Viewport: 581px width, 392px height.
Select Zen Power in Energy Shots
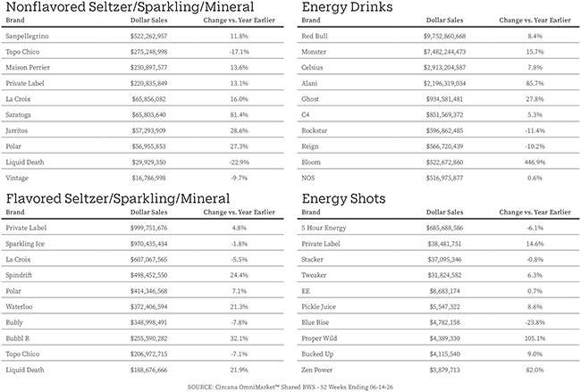click(316, 370)
